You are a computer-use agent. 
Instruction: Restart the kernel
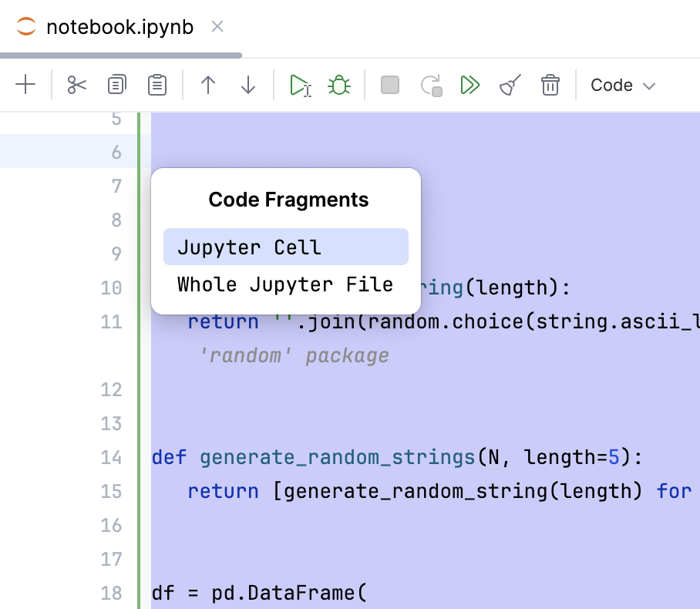click(431, 85)
